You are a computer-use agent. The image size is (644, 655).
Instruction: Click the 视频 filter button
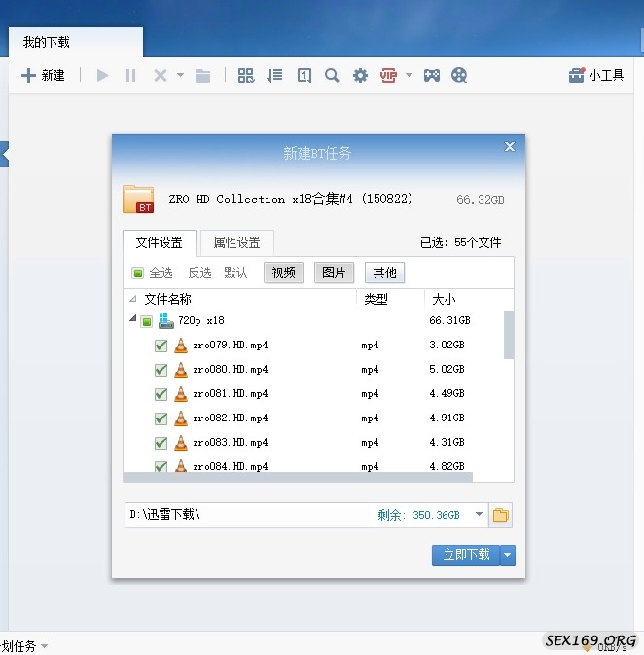click(x=283, y=273)
